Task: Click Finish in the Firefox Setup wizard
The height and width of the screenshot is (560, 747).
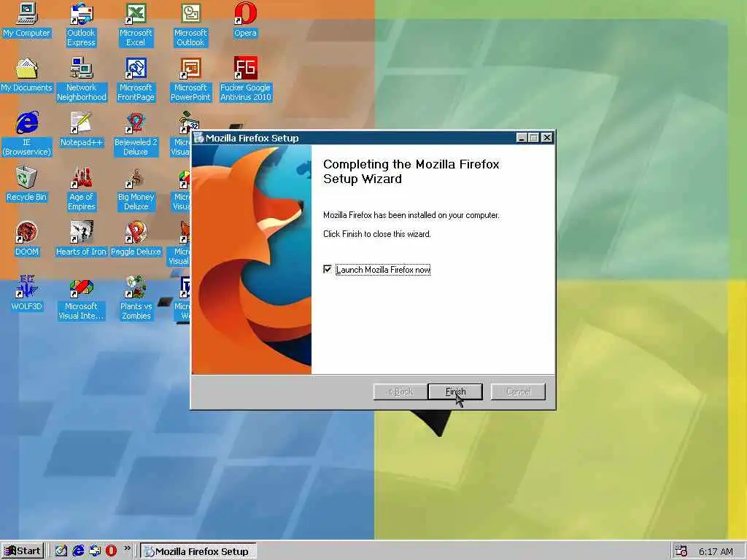Action: pyautogui.click(x=455, y=392)
